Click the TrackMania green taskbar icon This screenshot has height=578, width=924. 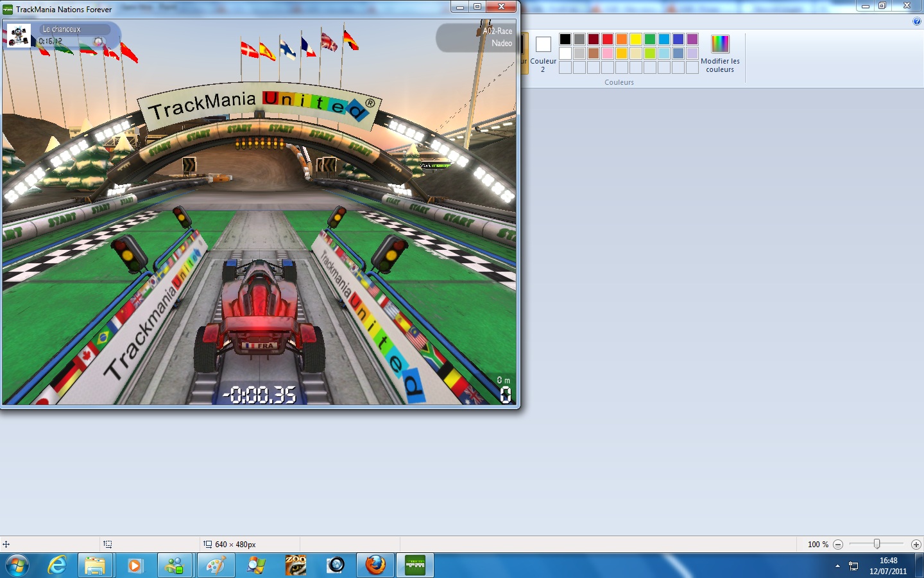click(x=415, y=565)
